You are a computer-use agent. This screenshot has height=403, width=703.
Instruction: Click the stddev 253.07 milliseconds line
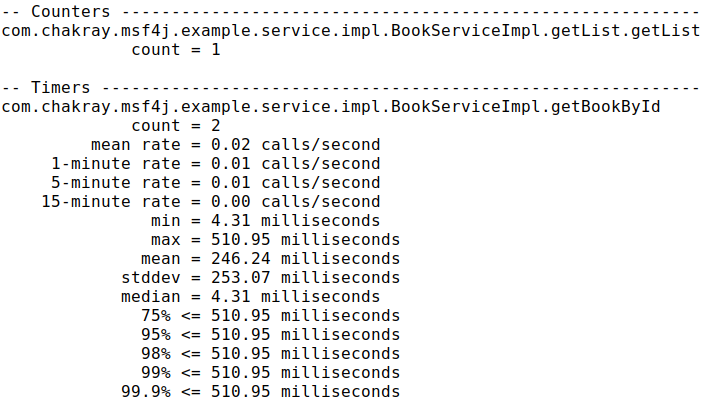260,278
